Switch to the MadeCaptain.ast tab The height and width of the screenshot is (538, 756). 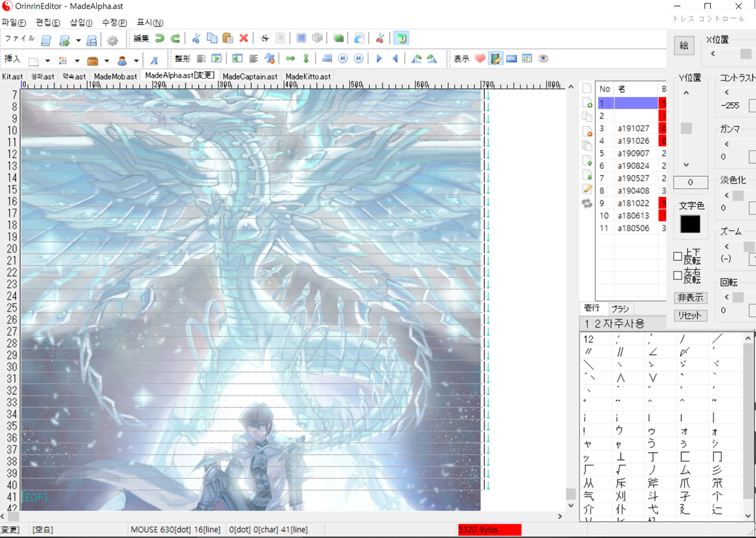tap(250, 76)
